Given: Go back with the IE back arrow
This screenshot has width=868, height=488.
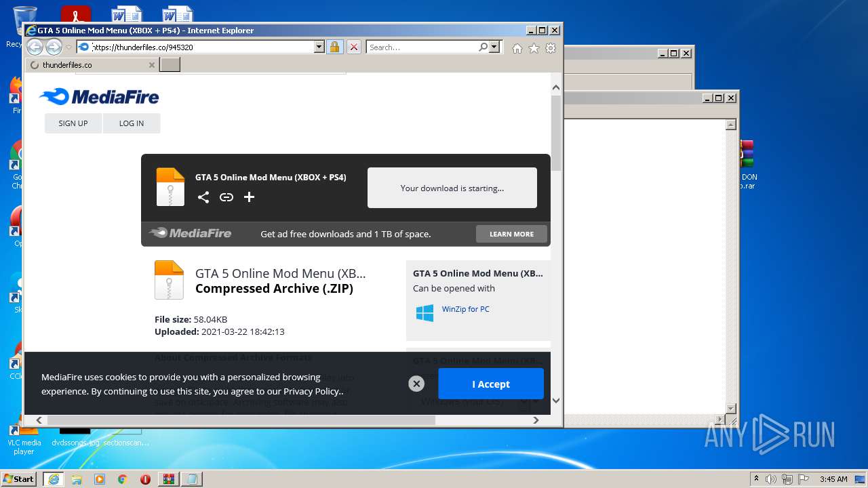Looking at the screenshot, I should pos(35,47).
